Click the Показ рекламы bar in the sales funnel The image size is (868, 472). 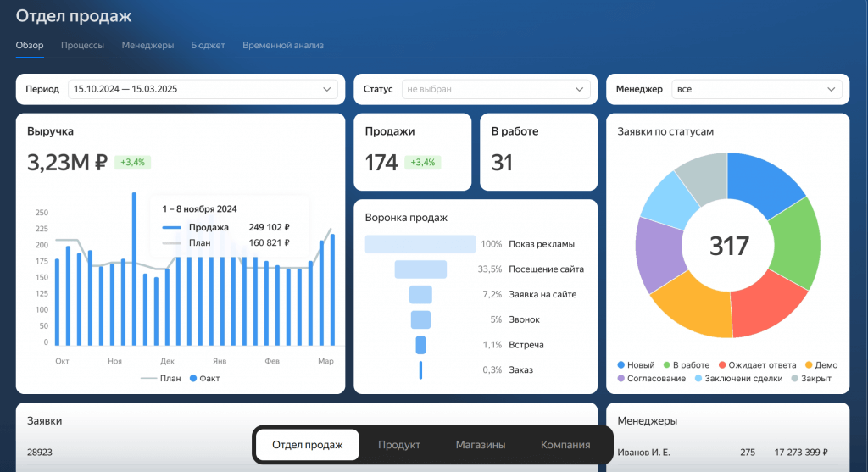(x=420, y=244)
